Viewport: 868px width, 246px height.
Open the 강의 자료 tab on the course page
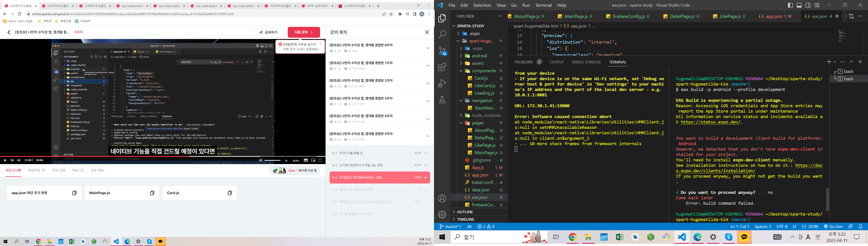point(59,170)
